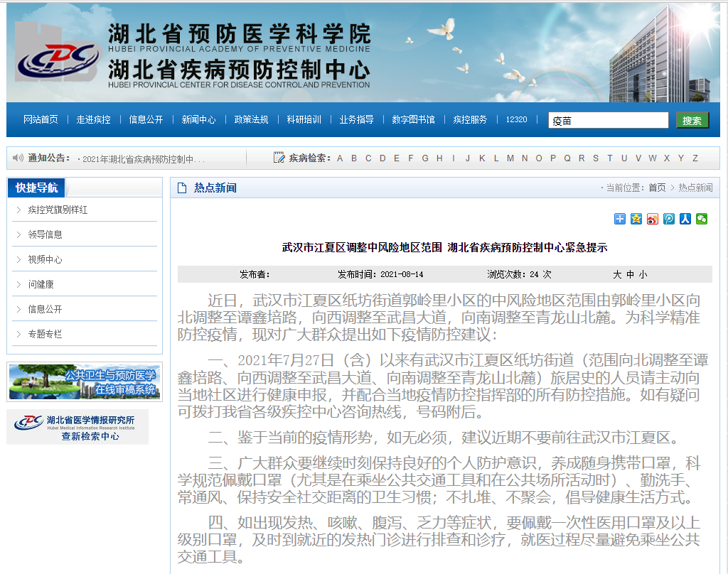Viewport: 728px width, 574px height.
Task: Open sidebar link 专题专栏
Action: (45, 334)
